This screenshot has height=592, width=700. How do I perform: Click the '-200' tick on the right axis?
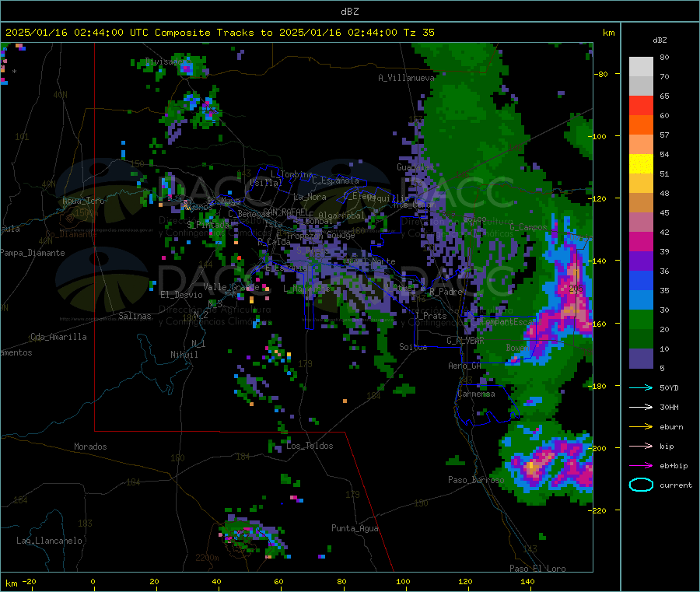(599, 448)
